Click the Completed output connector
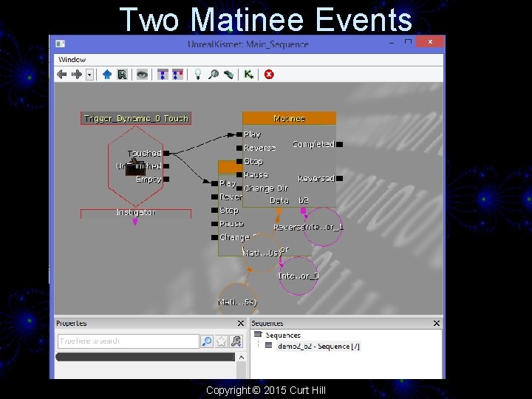The width and height of the screenshot is (532, 399). point(339,145)
